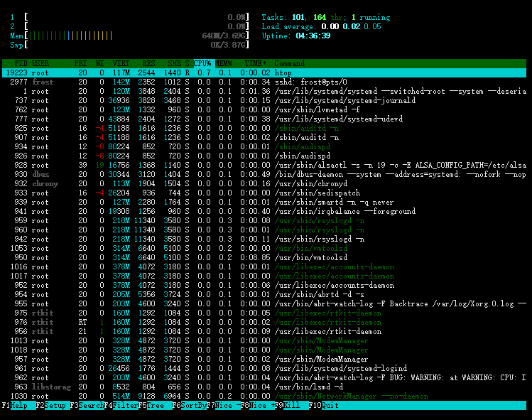Switch to F5 Tree view

pyautogui.click(x=155, y=405)
